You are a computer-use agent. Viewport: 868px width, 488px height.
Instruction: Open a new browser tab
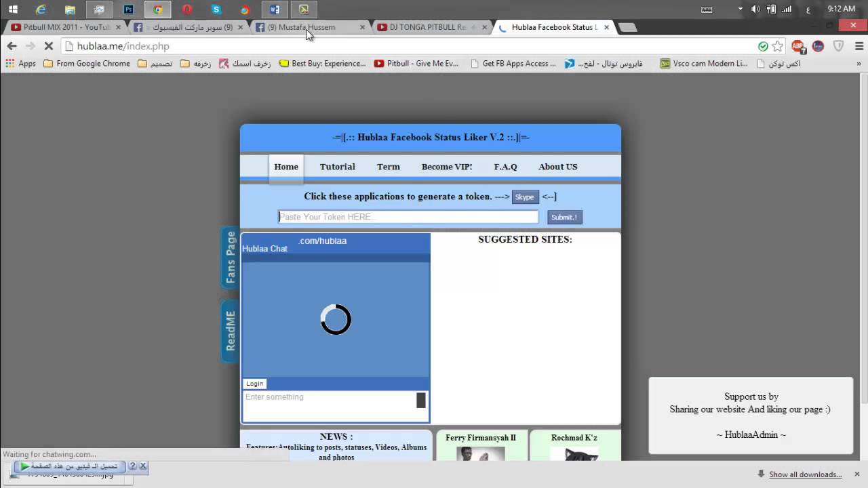(628, 27)
